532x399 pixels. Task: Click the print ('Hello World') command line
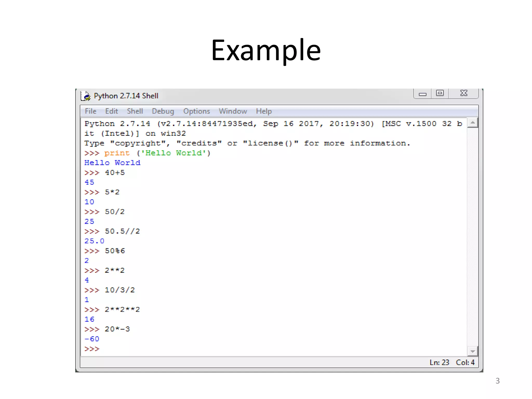pos(147,153)
